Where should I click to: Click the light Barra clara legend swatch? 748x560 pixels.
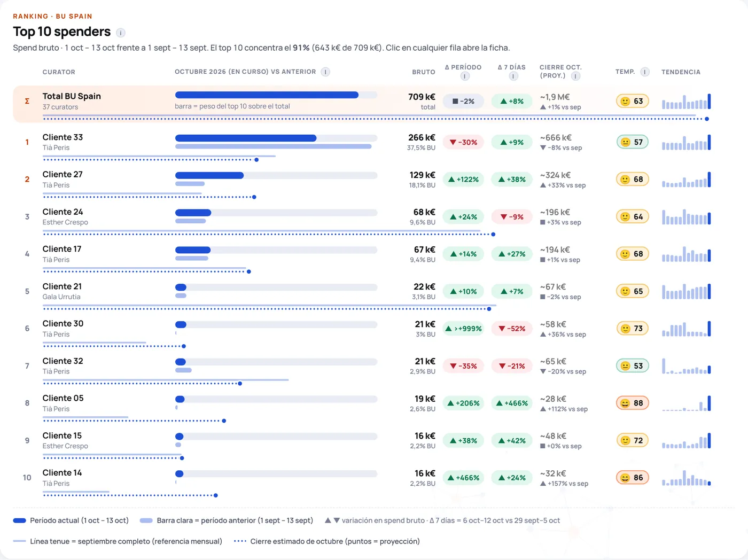click(146, 520)
